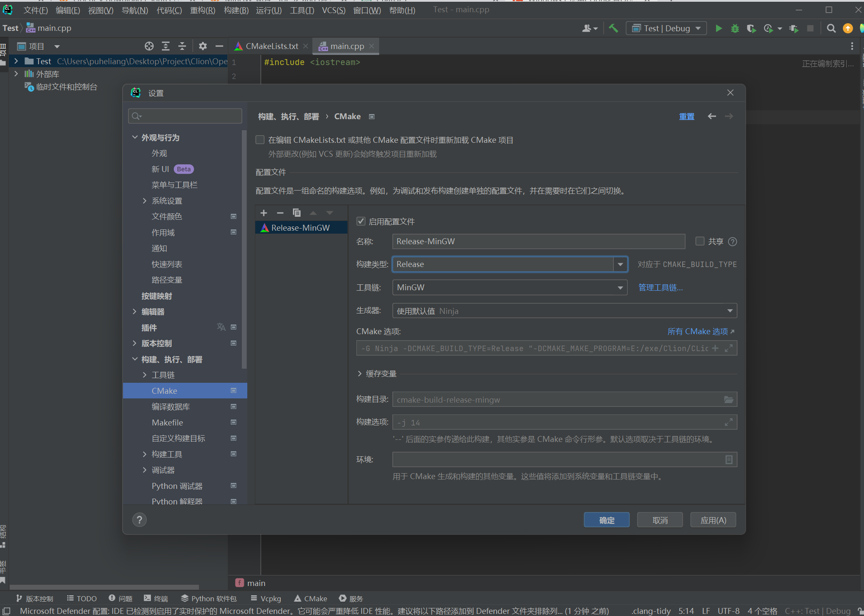Screen dimensions: 864x616
Task: Click help icon next to Share checkbox
Action: 733,242
